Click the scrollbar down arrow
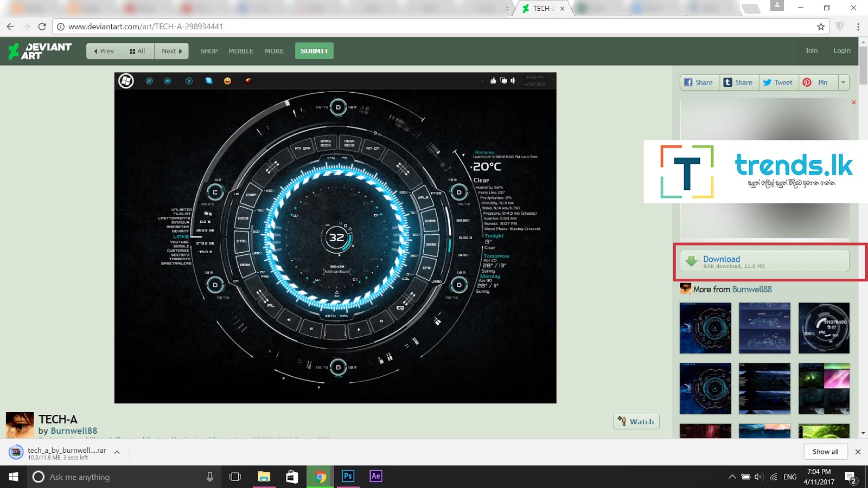 pos(863,433)
